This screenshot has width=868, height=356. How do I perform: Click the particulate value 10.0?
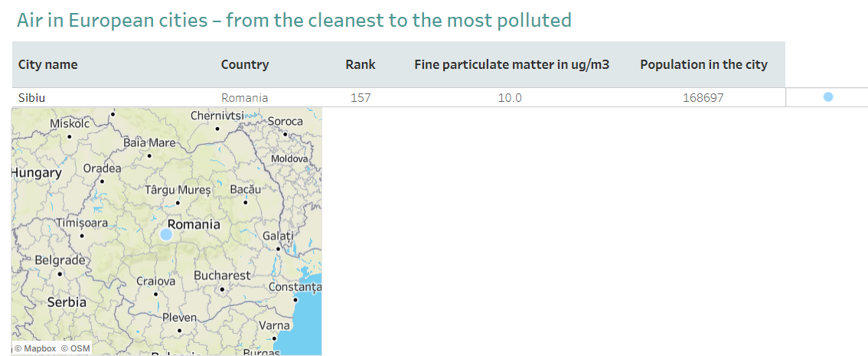pos(510,98)
